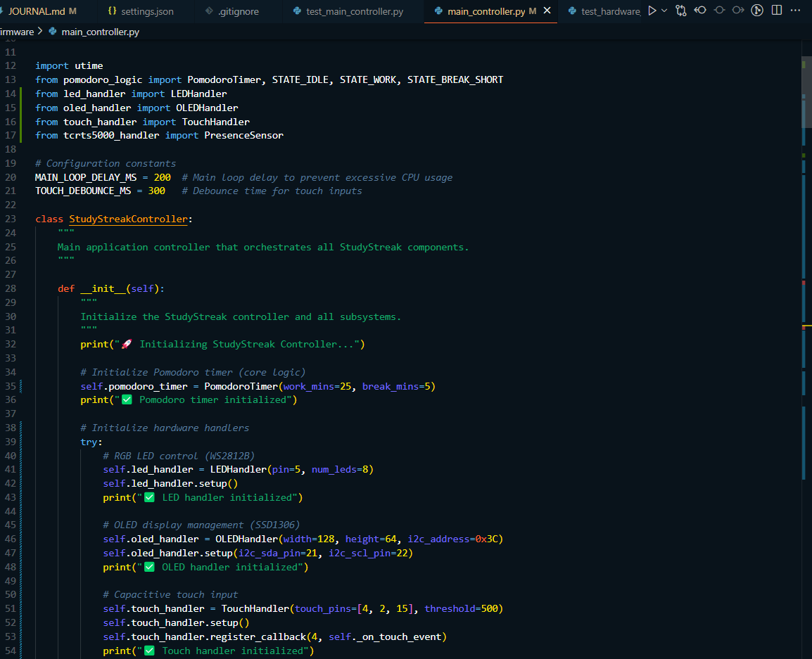Click tcrts5000_handler module name

(111, 135)
